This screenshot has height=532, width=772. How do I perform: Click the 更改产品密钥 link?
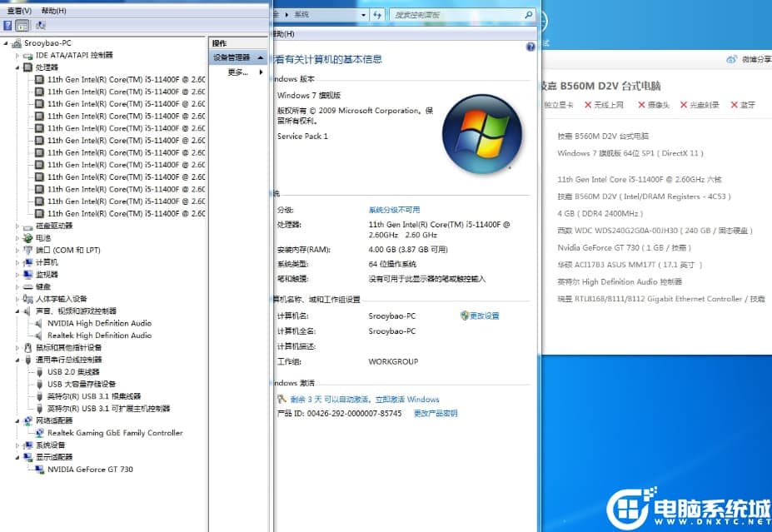pyautogui.click(x=436, y=414)
